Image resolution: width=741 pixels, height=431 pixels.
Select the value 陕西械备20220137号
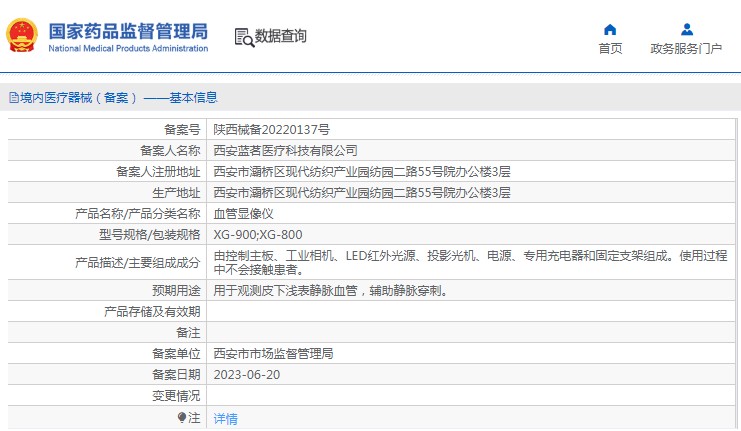tap(271, 129)
